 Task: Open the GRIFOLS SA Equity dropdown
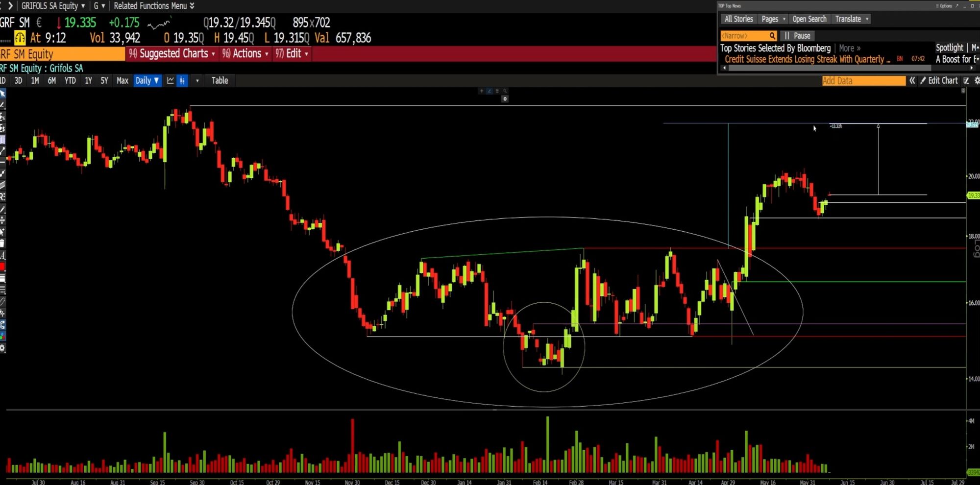coord(53,6)
